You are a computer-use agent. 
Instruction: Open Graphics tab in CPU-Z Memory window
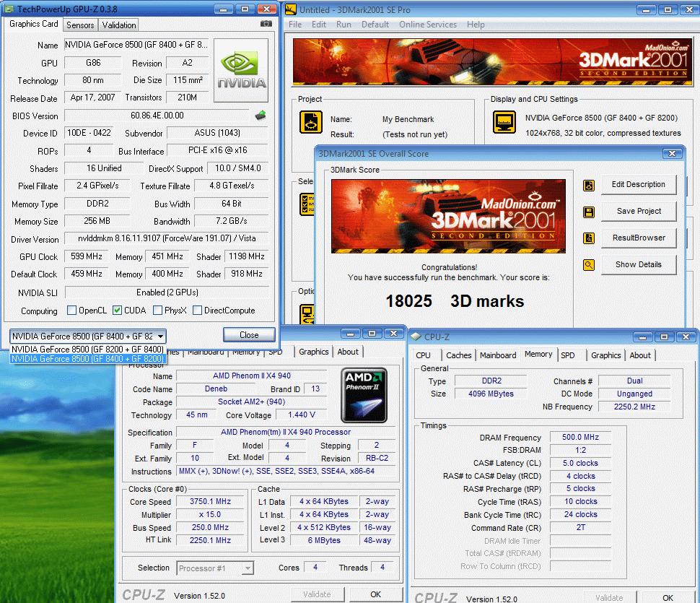pyautogui.click(x=605, y=355)
